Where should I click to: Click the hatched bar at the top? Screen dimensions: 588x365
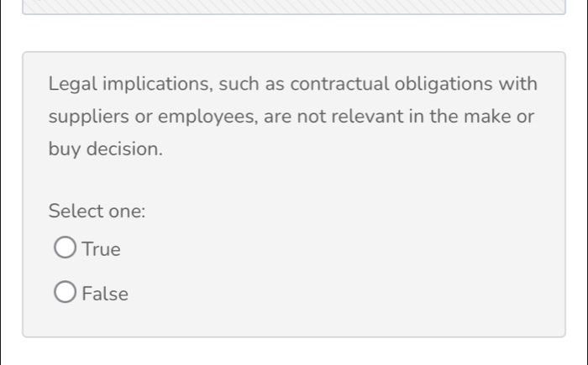click(294, 7)
